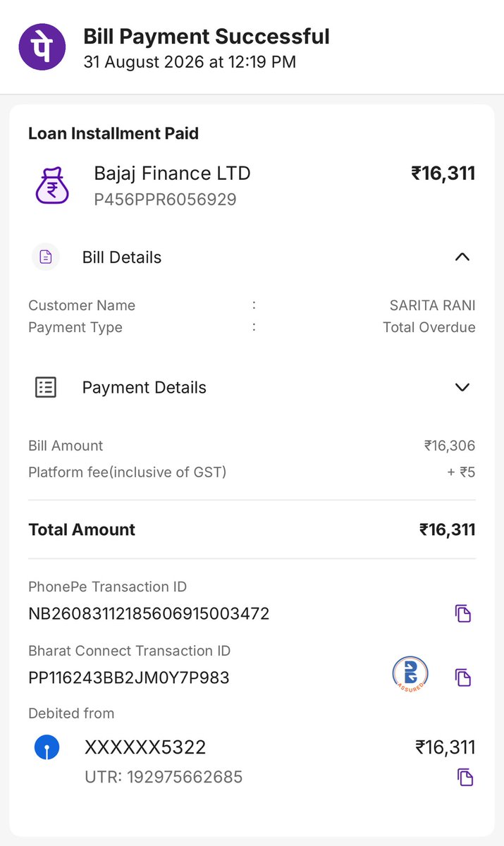Tap the Payment Details list icon
Screen dimensions: 504x846
tap(46, 387)
